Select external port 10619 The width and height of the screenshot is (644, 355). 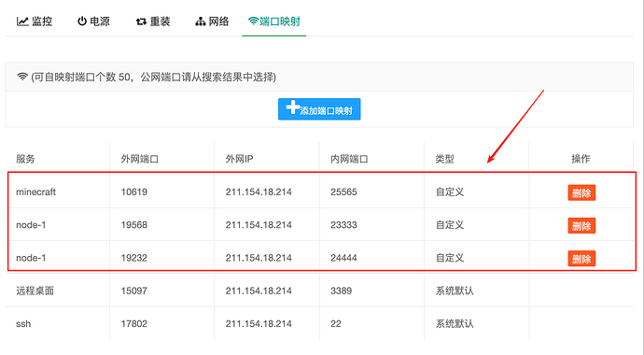click(133, 192)
